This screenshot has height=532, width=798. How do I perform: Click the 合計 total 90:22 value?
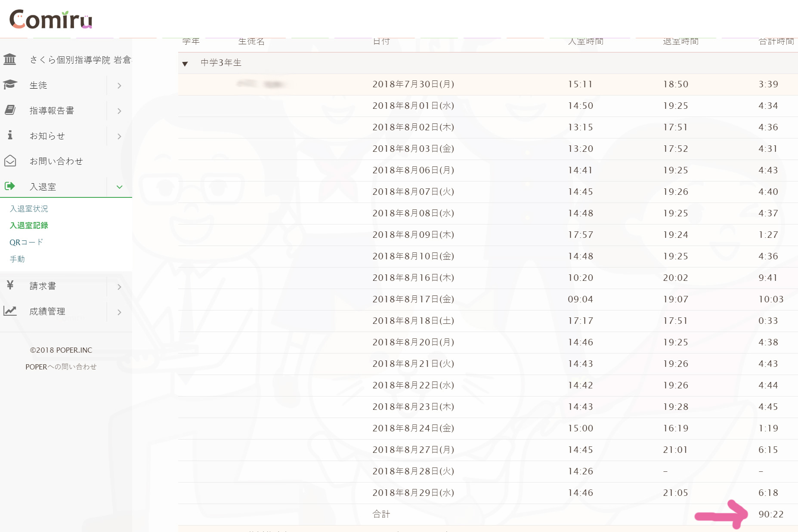[770, 514]
